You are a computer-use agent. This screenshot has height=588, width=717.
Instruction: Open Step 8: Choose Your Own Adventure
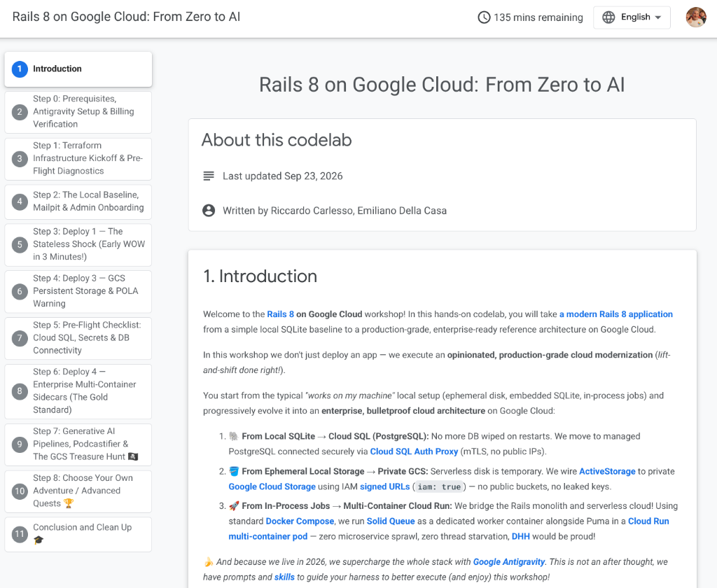pyautogui.click(x=78, y=491)
